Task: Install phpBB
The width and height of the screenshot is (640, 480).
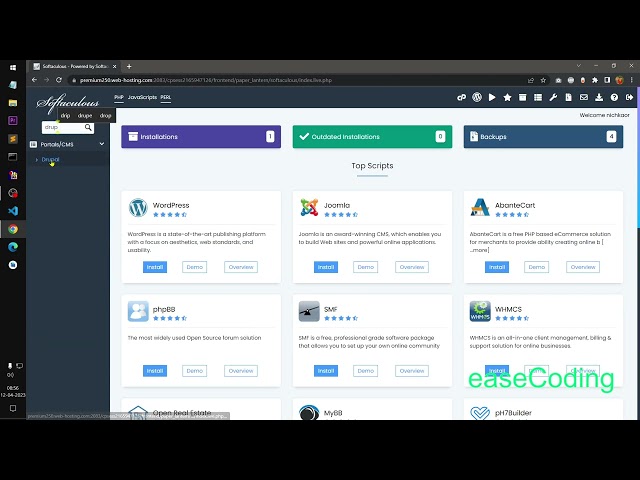Action: [155, 371]
